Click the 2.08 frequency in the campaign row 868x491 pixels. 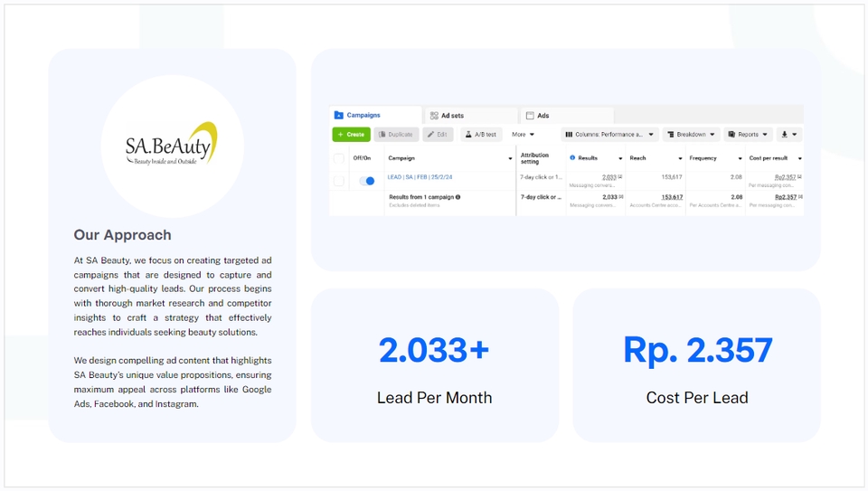736,177
